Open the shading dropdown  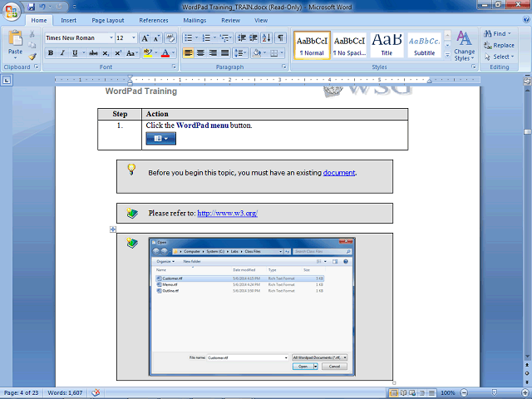[264, 53]
